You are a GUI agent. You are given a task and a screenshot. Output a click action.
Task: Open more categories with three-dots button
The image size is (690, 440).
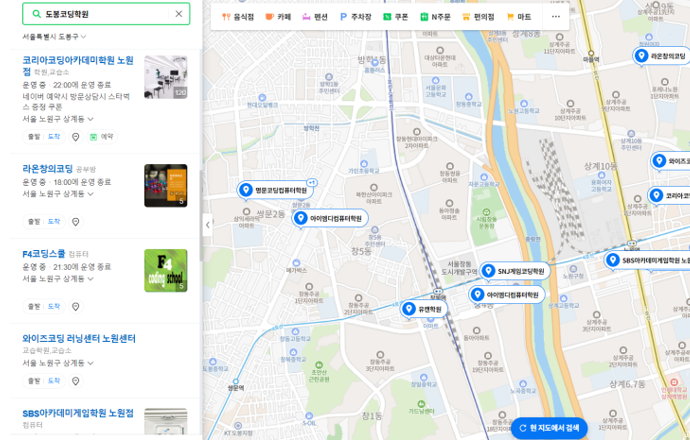[x=556, y=17]
